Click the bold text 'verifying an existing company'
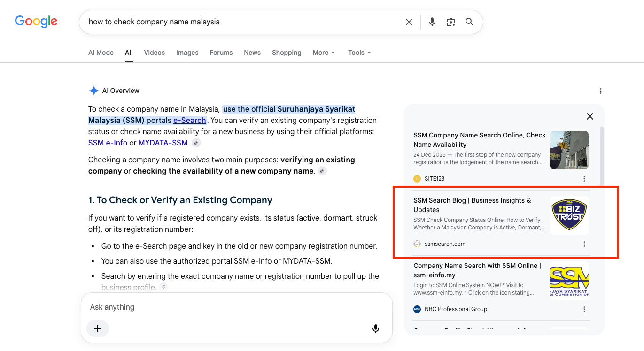644x351 pixels. (222, 165)
